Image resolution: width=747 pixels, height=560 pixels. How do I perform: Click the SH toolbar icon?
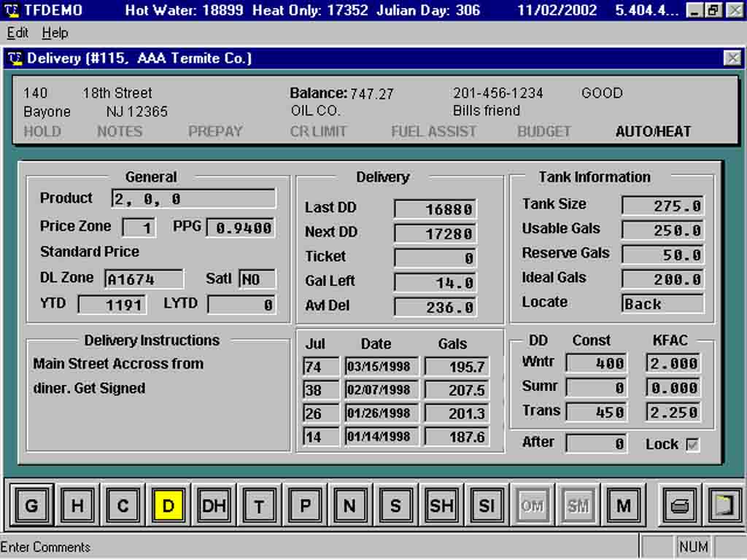[441, 505]
